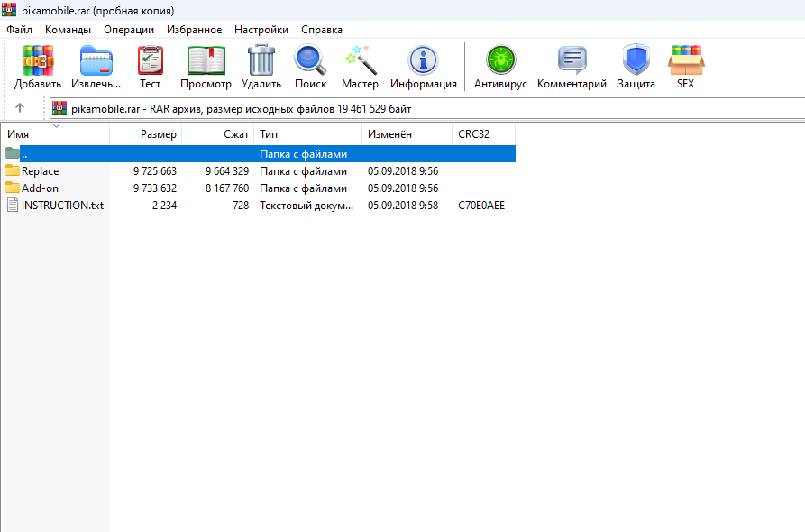Click packed size 9 664 329

pos(227,171)
